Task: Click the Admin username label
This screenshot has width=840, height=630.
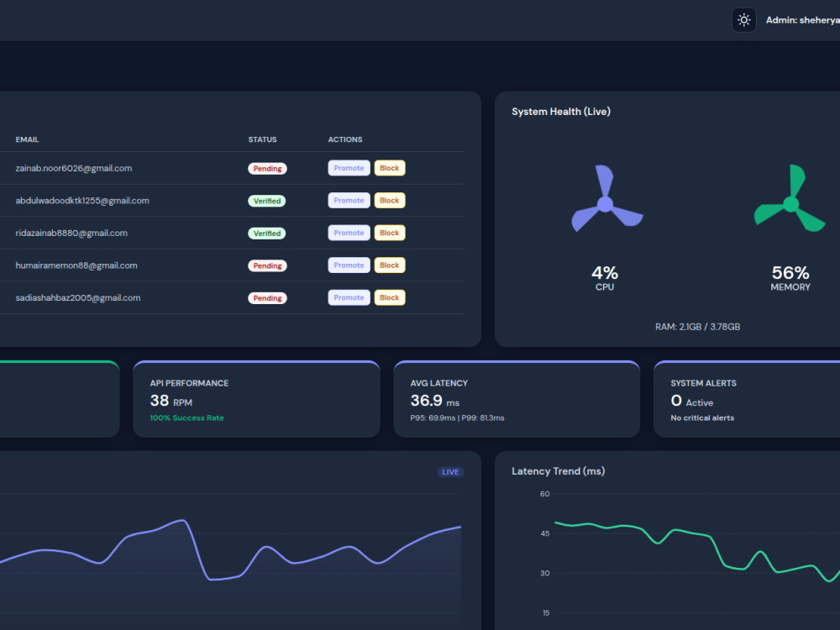Action: (802, 20)
